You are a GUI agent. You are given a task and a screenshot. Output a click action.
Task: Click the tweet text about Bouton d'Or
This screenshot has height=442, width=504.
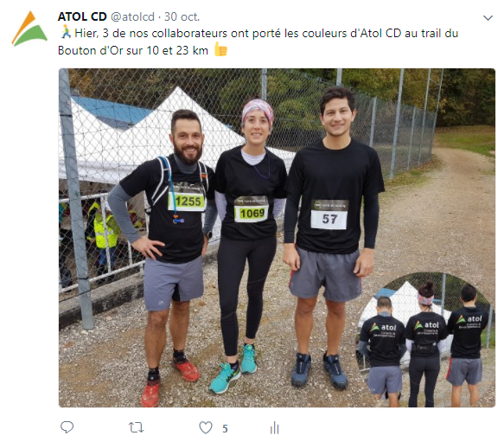pyautogui.click(x=258, y=42)
